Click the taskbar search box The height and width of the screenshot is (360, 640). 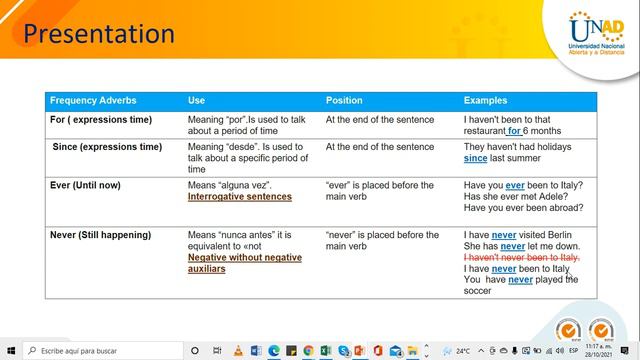coord(103,351)
